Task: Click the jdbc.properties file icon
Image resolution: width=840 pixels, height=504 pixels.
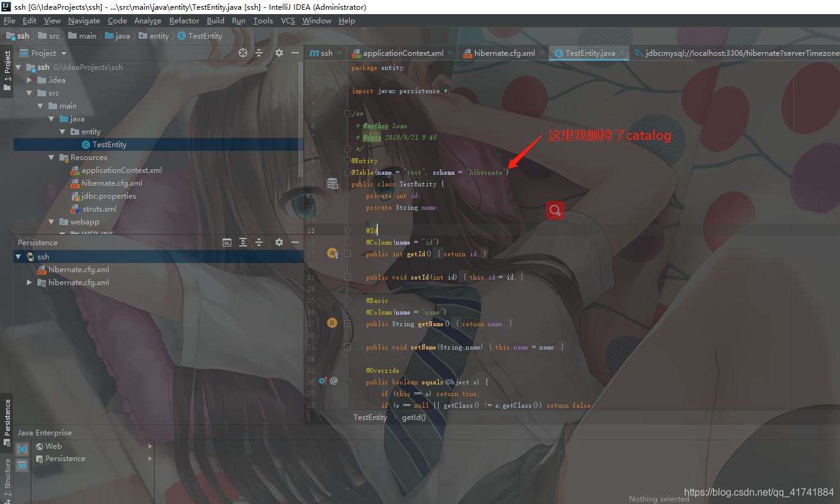Action: pyautogui.click(x=75, y=196)
